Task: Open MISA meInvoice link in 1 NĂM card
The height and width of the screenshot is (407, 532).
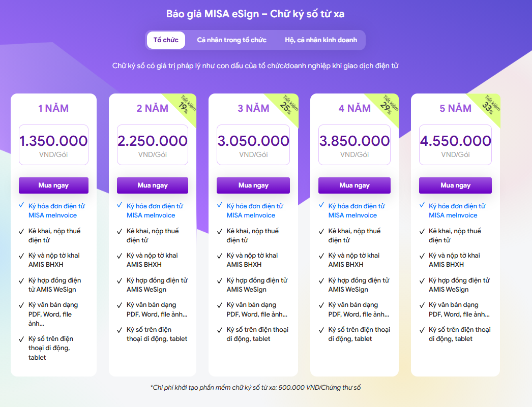Action: point(52,215)
